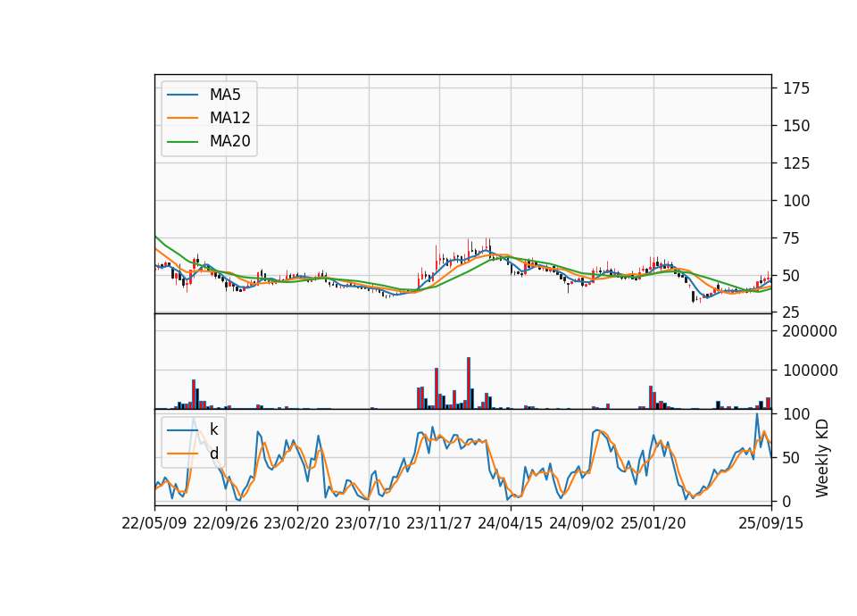Click the 150 price axis label
Image resolution: width=857 pixels, height=616 pixels.
pos(796,126)
